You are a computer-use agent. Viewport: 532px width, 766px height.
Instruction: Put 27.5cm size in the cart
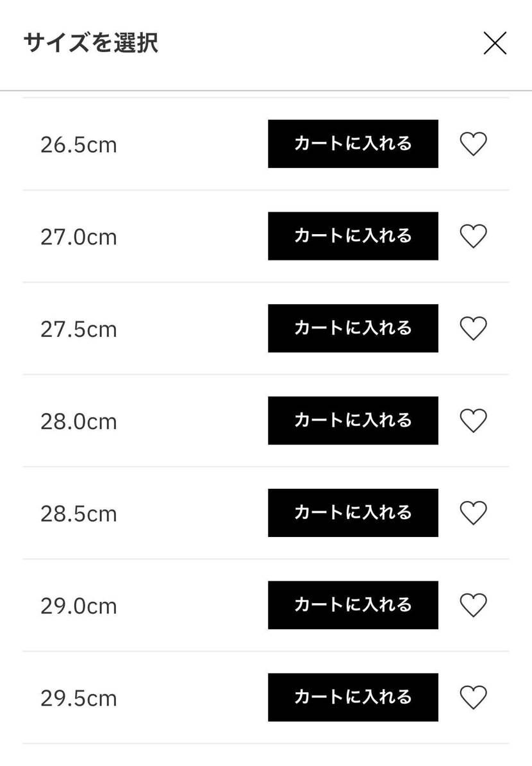pyautogui.click(x=353, y=328)
